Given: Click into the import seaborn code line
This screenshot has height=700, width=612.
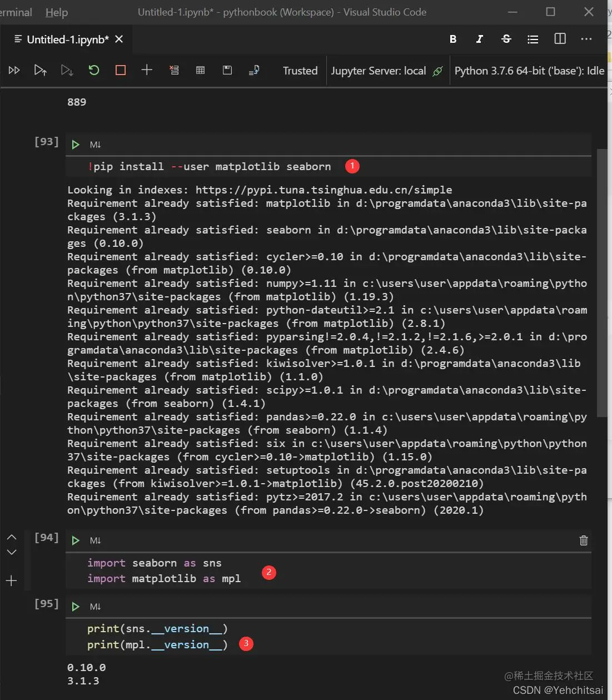Looking at the screenshot, I should coord(155,563).
